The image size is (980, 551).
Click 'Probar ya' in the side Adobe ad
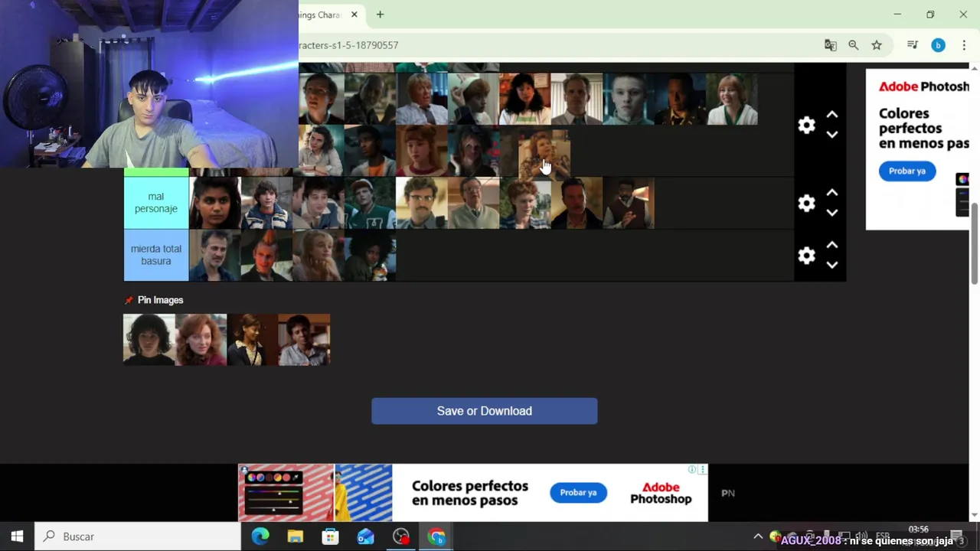tap(907, 171)
